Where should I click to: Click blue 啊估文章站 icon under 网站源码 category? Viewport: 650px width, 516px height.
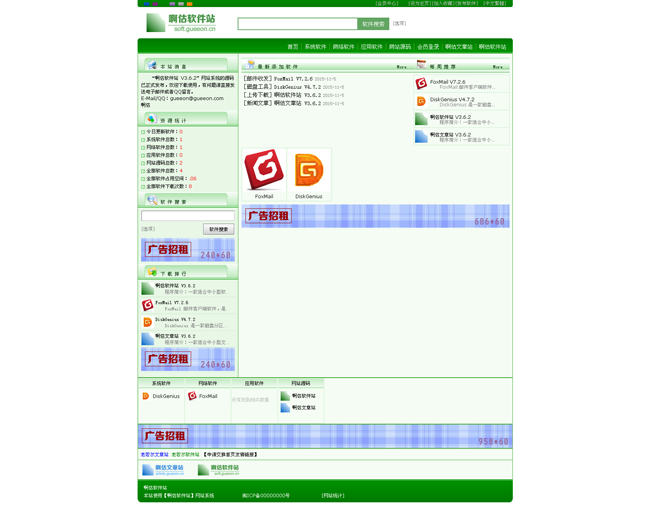point(285,408)
